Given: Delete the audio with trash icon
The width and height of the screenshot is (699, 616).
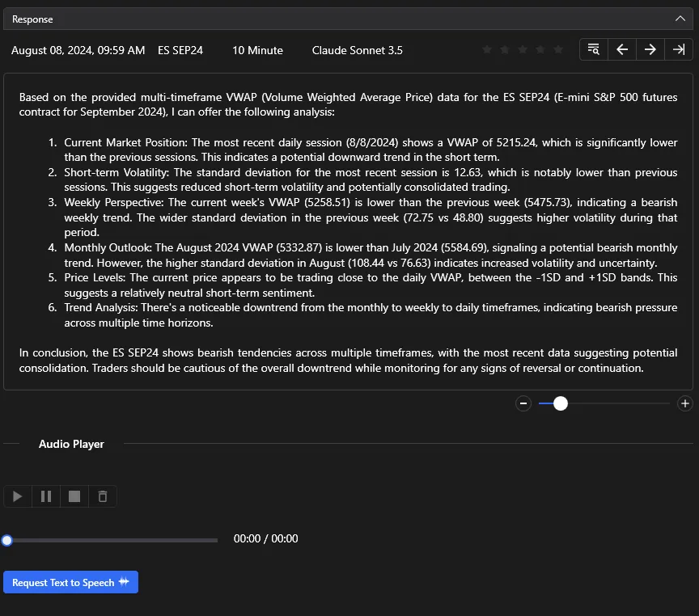Looking at the screenshot, I should coord(103,496).
